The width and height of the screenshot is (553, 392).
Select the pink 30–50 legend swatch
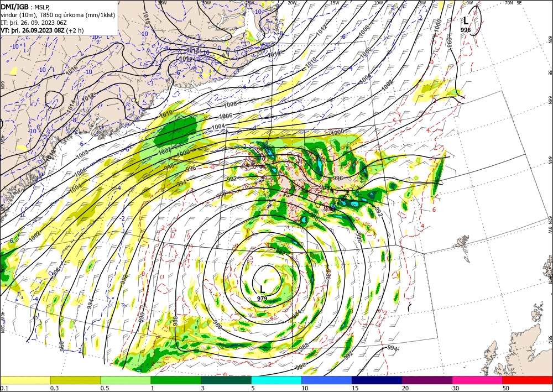pos(478,380)
